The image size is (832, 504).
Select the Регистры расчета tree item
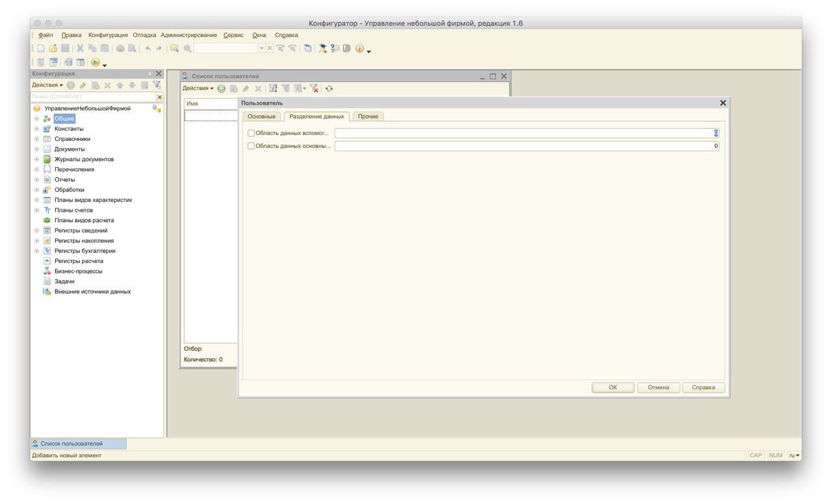79,261
